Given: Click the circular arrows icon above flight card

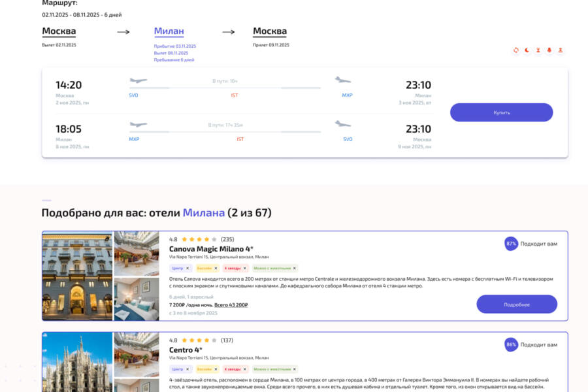Looking at the screenshot, I should (516, 50).
